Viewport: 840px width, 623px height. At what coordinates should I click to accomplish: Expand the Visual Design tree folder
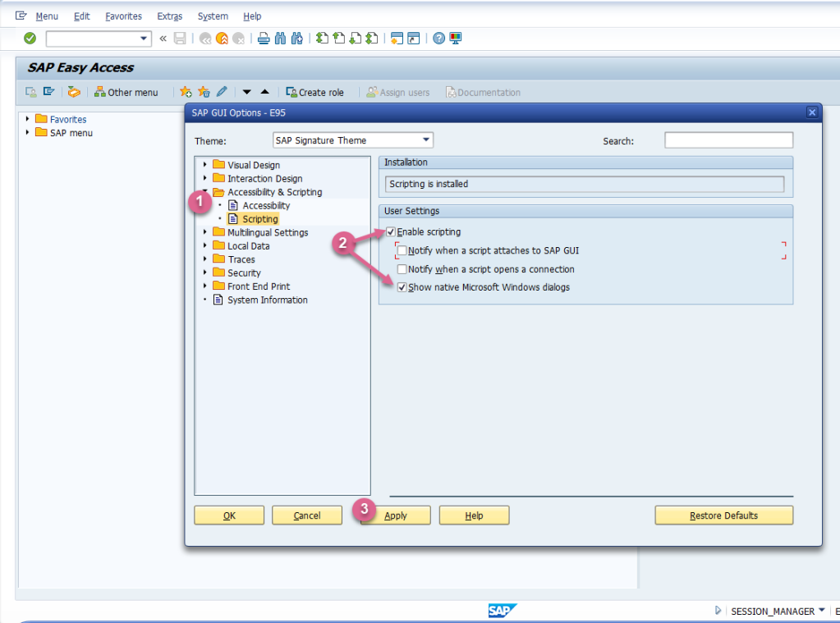pyautogui.click(x=205, y=165)
